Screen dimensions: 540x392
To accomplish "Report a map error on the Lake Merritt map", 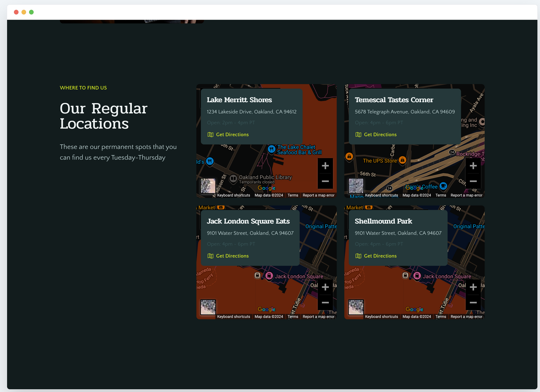I will [x=319, y=195].
